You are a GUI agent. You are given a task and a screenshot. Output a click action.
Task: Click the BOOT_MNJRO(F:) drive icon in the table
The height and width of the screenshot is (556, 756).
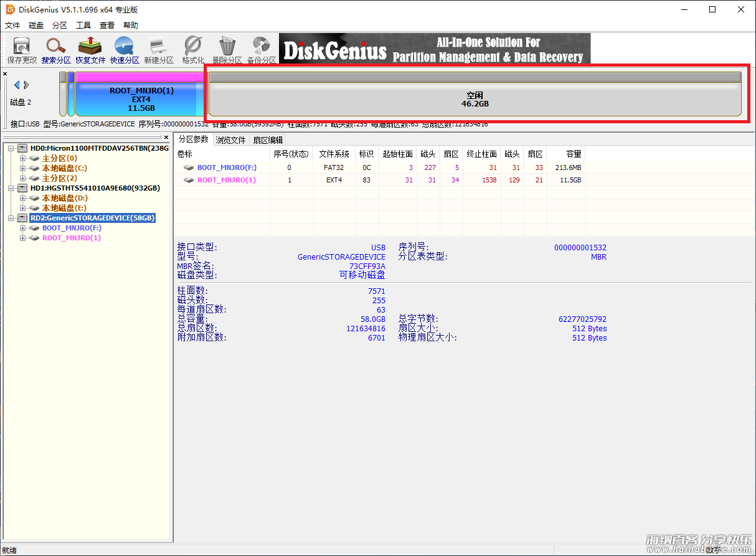click(189, 167)
